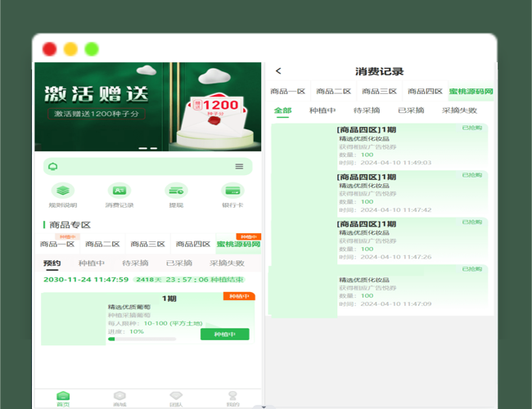Click the green window dot
The image size is (532, 409).
point(92,49)
